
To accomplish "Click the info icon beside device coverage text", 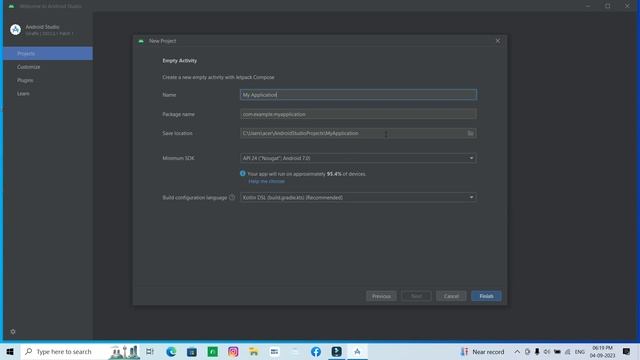I will pos(243,173).
